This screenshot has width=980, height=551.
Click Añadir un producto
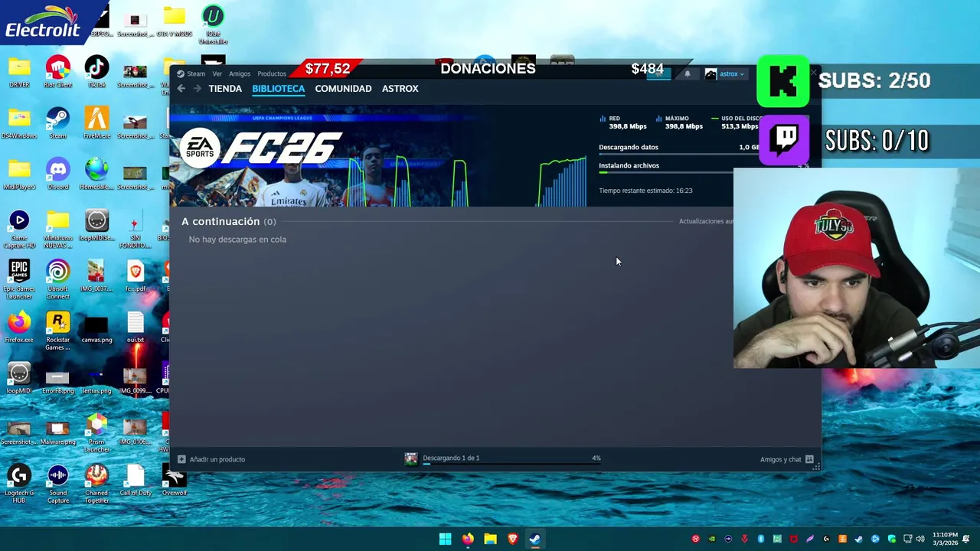pyautogui.click(x=212, y=459)
